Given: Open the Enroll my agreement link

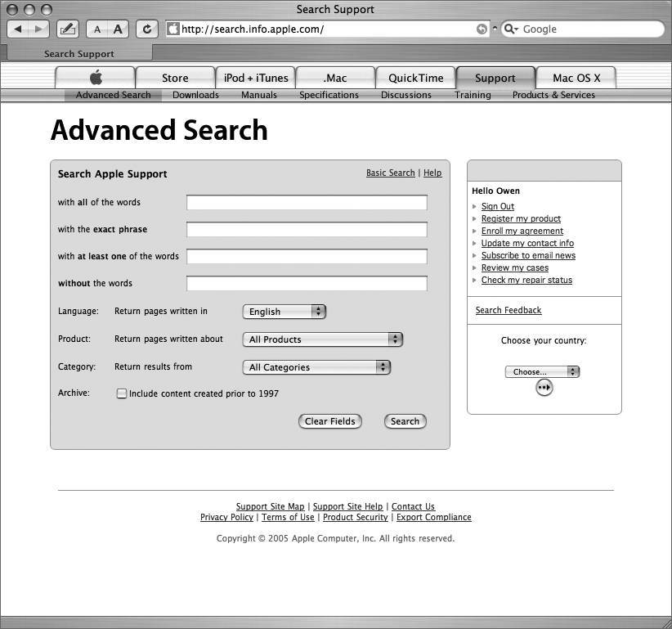Looking at the screenshot, I should click(x=522, y=231).
